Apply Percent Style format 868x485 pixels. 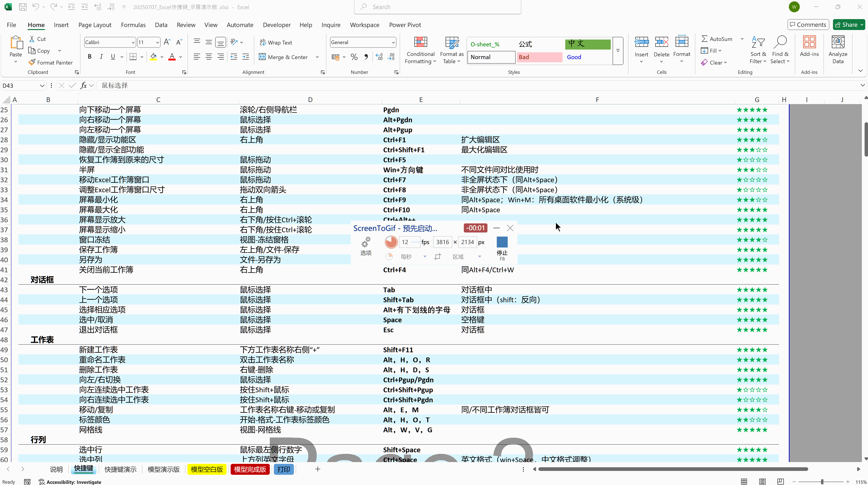[x=354, y=57]
